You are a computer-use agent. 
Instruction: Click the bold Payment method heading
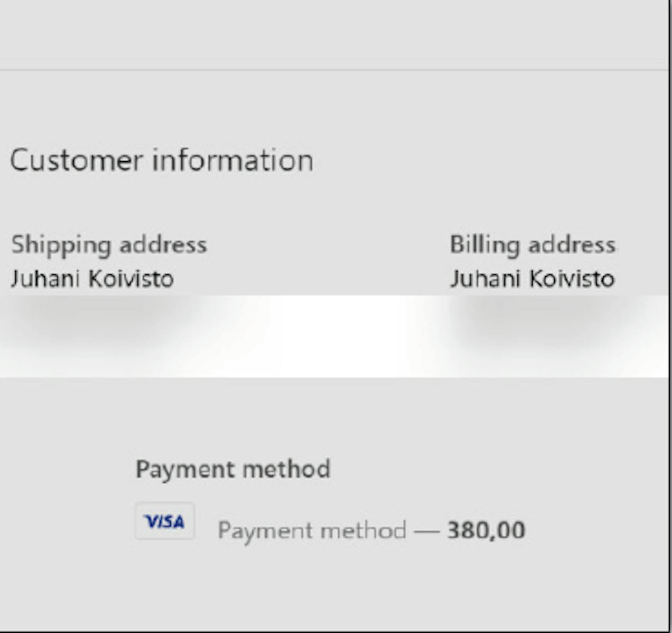(233, 469)
